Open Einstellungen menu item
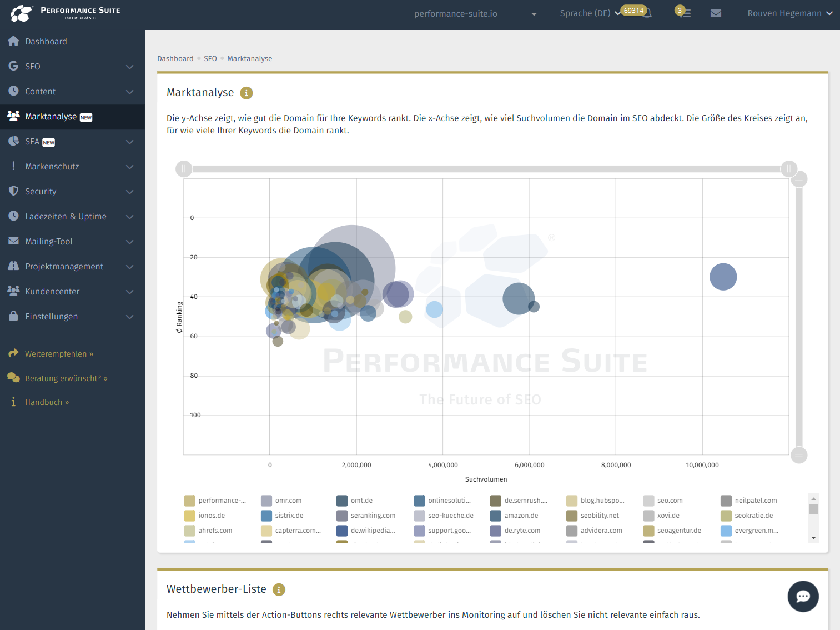The height and width of the screenshot is (630, 840). click(72, 316)
